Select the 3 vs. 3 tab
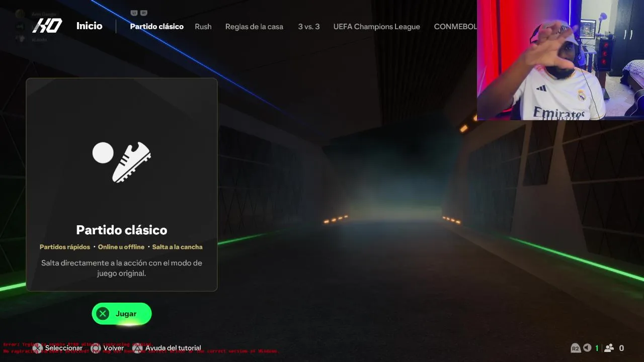644x362 pixels. coord(308,26)
